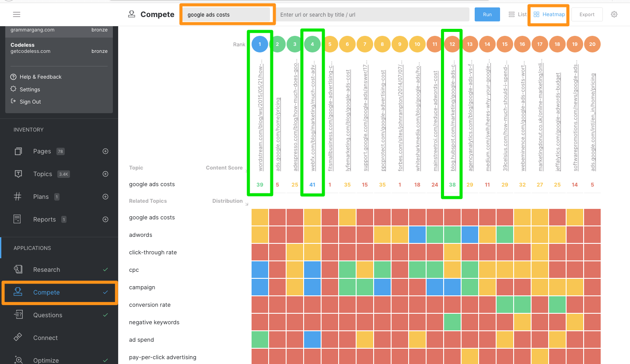
Task: Select Compete in the Applications sidebar
Action: point(46,292)
